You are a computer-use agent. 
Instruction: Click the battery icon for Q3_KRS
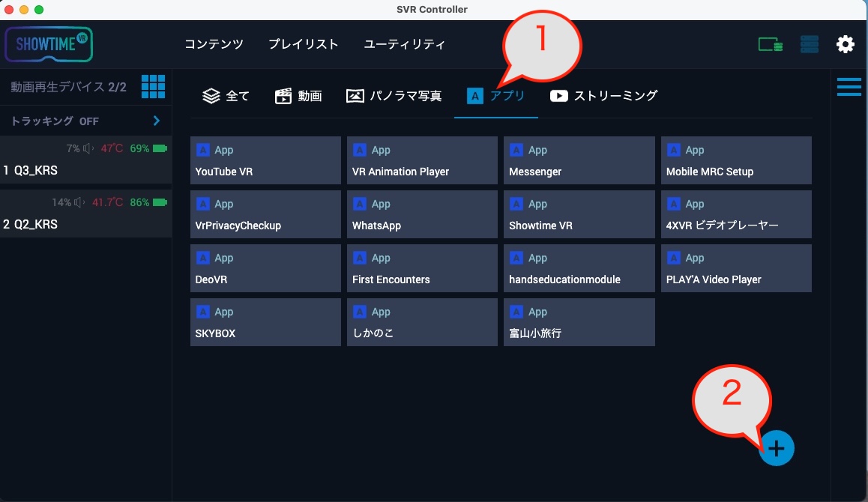click(x=160, y=148)
